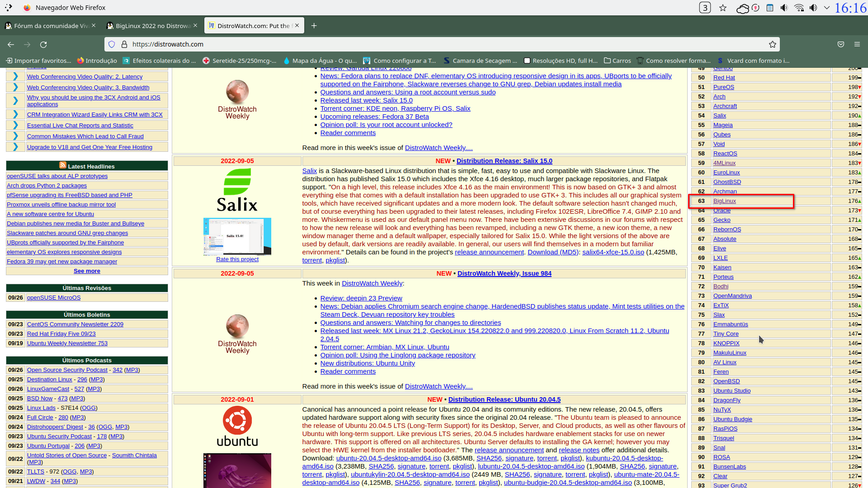The width and height of the screenshot is (868, 488).
Task: Open the application launcher in the top panel
Action: 8,8
